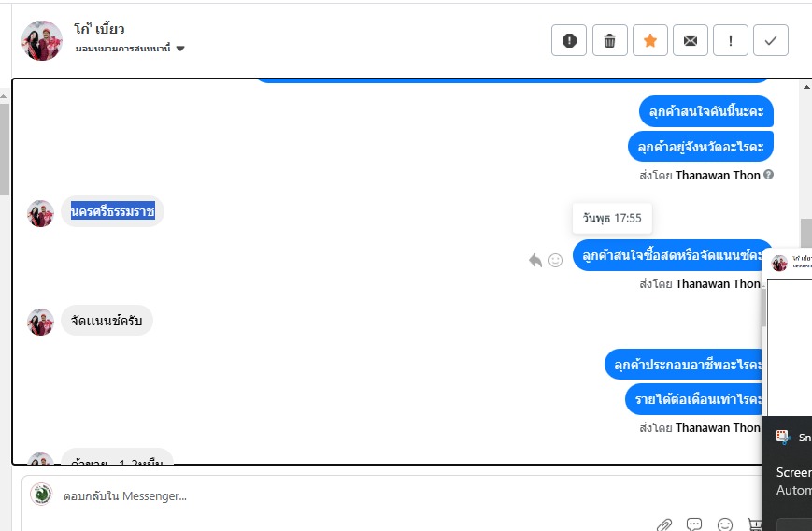812x531 pixels.
Task: Open saved replies speech bubble icon
Action: (694, 524)
